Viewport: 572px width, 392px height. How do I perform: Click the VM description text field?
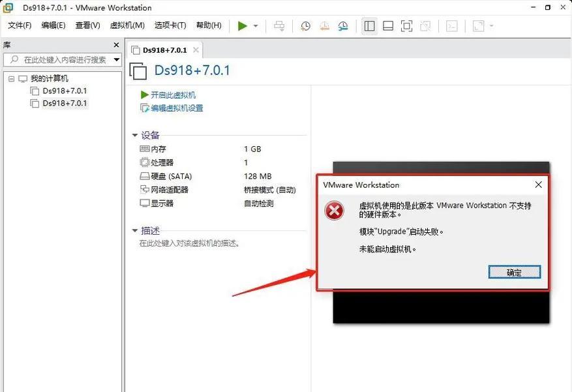pos(189,243)
